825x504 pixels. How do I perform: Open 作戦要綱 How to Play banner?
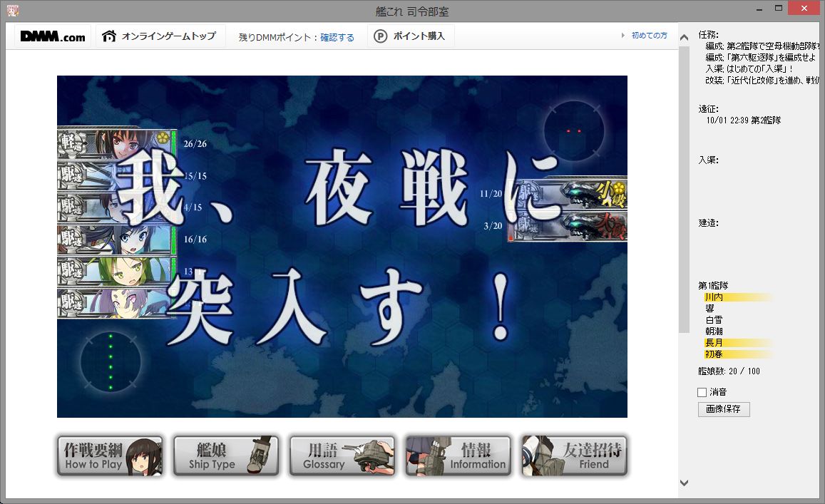coord(110,456)
